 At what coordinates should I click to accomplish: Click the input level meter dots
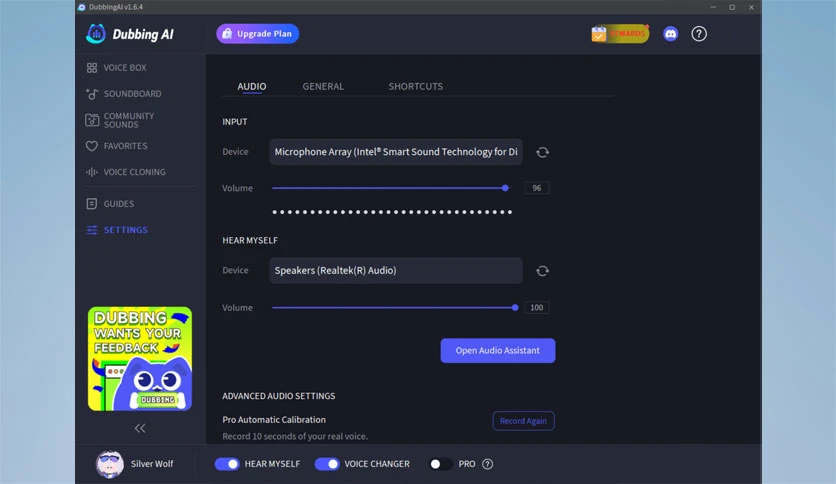(392, 212)
